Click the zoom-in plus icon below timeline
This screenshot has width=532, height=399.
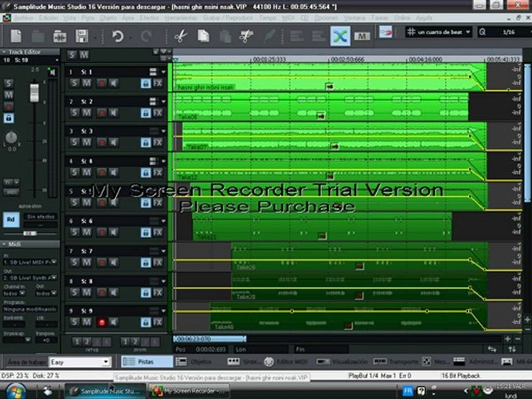(x=507, y=339)
